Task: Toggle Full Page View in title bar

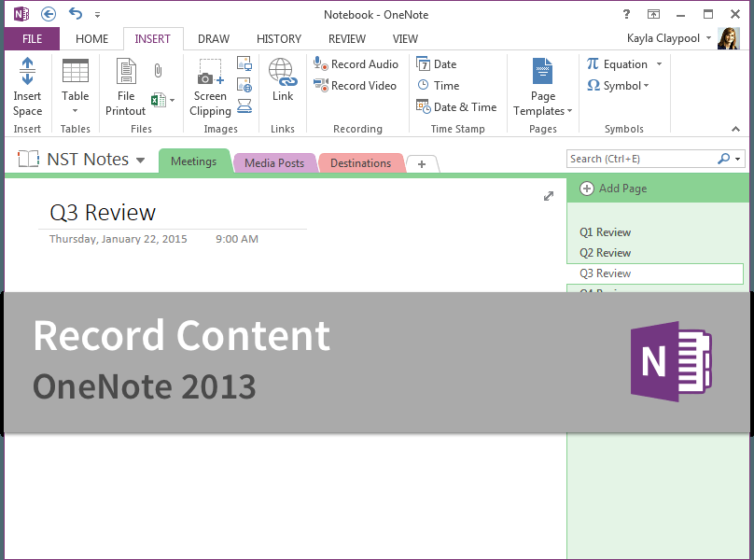Action: [x=653, y=14]
